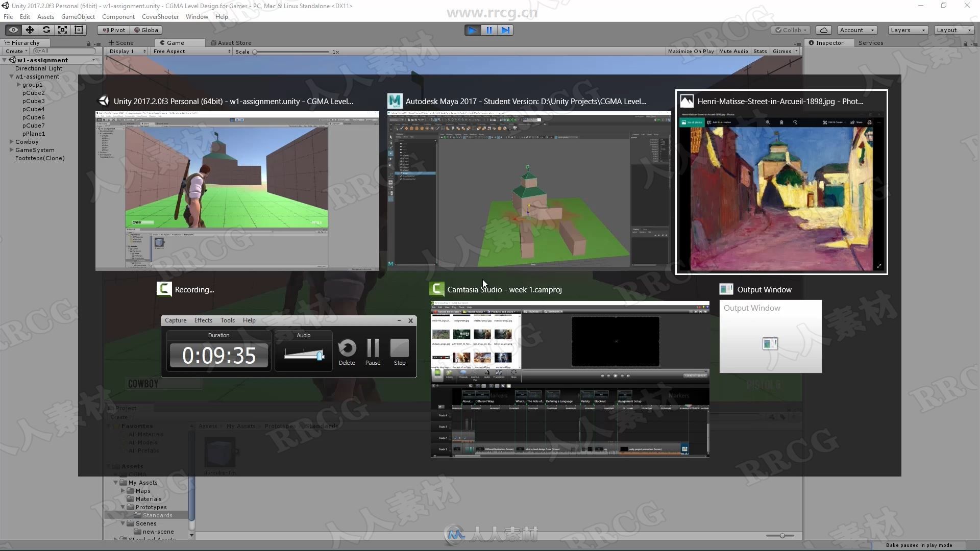This screenshot has height=551, width=980.
Task: Click the Pause button in Unity toolbar
Action: coord(489,30)
